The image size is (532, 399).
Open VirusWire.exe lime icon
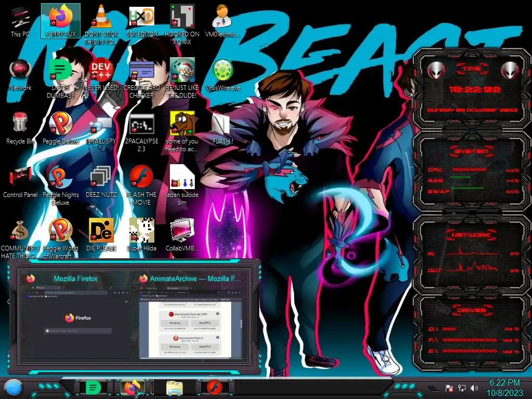coord(222,75)
